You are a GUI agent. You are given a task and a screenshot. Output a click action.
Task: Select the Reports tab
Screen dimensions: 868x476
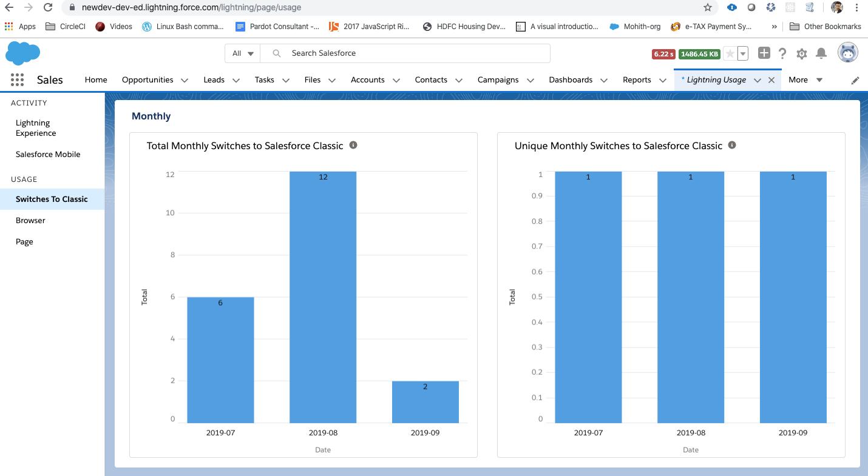pos(637,79)
